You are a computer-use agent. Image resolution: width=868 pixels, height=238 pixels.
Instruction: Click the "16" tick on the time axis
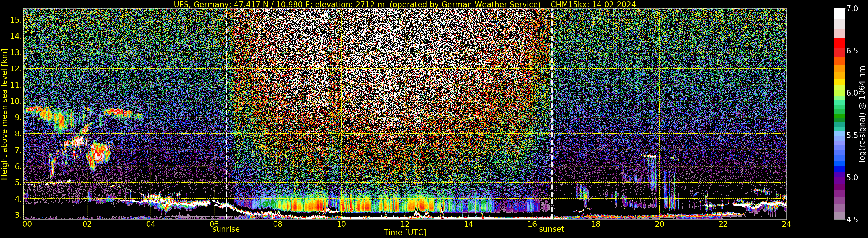(532, 224)
